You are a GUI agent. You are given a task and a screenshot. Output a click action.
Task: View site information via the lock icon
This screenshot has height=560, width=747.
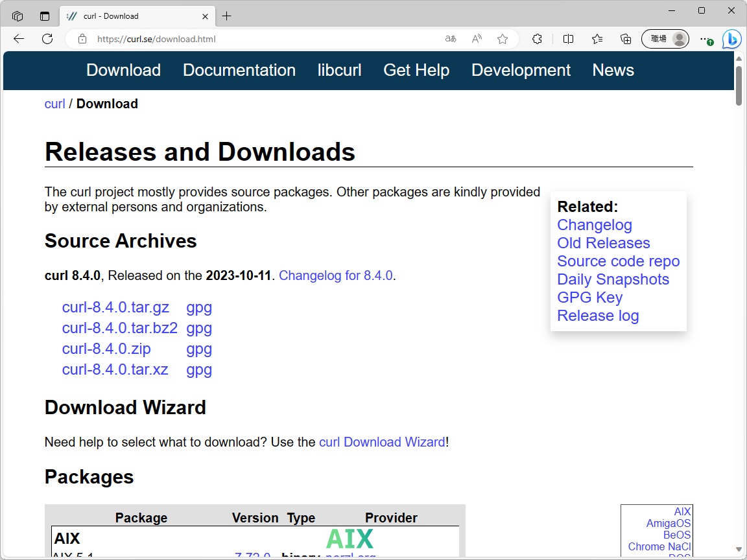(x=82, y=39)
